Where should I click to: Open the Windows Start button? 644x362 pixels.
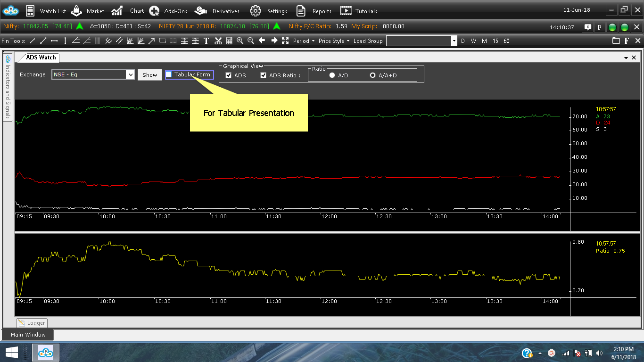11,353
